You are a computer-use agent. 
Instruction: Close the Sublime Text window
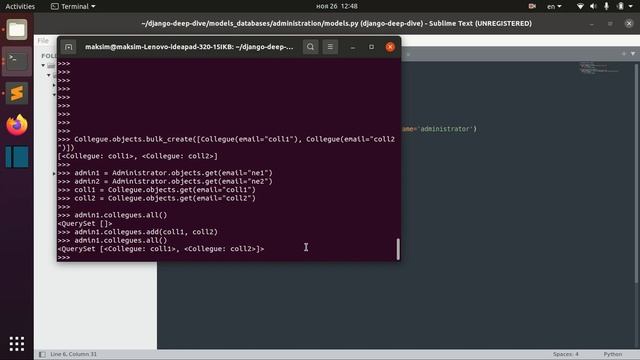point(629,24)
